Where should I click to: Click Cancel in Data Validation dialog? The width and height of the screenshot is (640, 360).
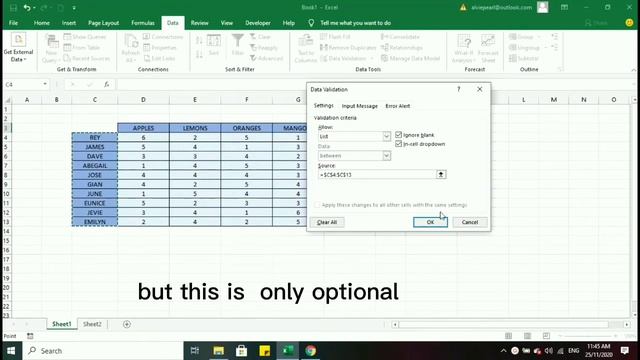click(x=470, y=222)
